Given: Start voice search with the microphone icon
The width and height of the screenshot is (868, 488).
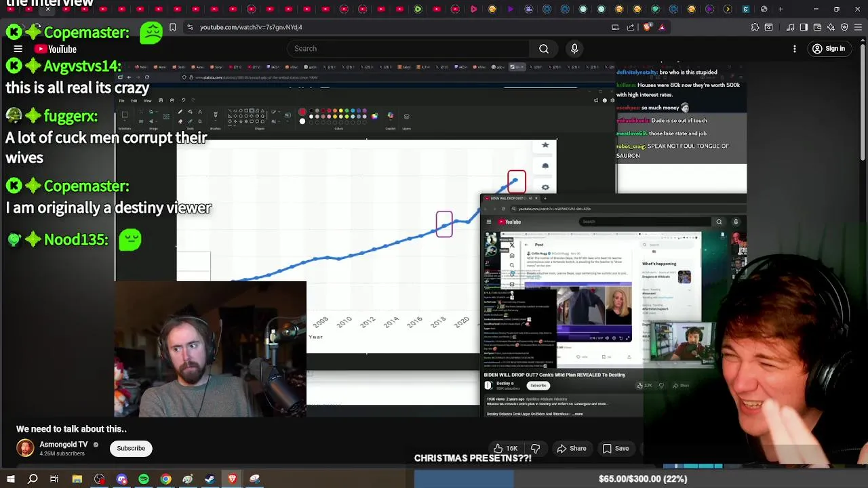Looking at the screenshot, I should tap(574, 49).
